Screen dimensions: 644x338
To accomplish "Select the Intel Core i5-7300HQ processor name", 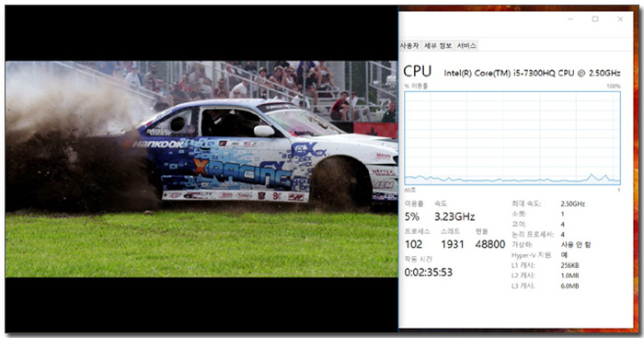I will pos(532,73).
